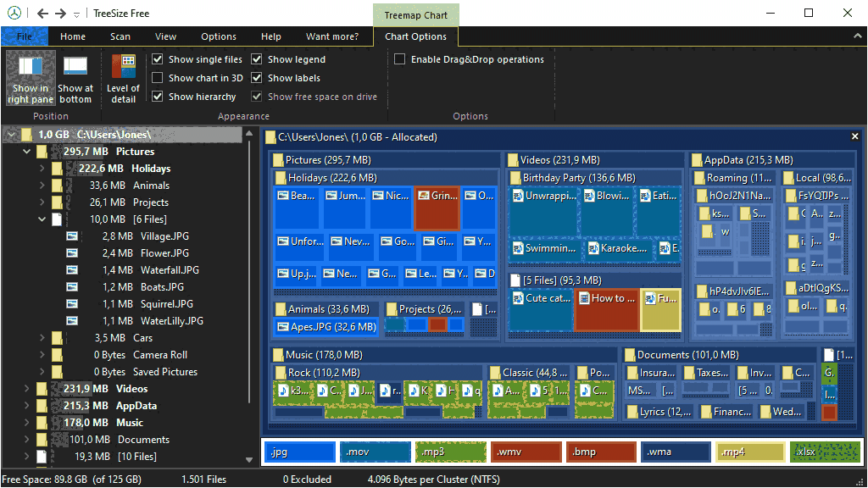Click the .mp3 legend color swatch

[x=451, y=452]
